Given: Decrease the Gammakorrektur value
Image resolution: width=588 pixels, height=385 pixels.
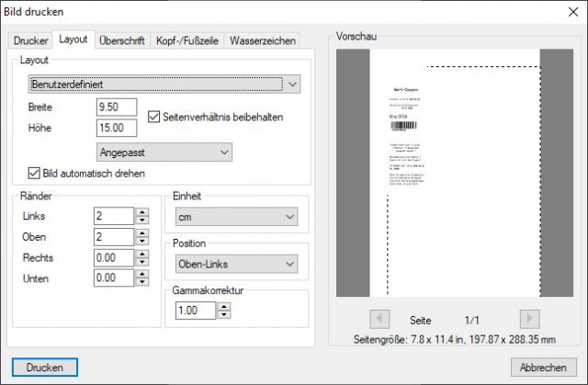Looking at the screenshot, I should [x=224, y=314].
